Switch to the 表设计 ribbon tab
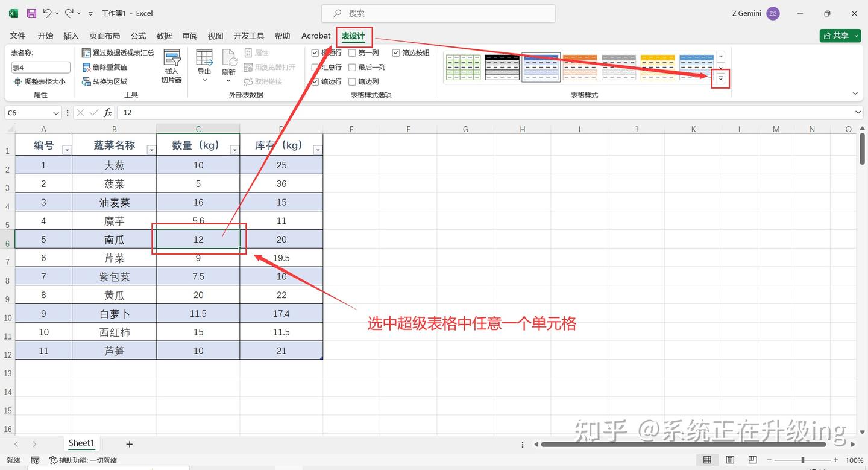 [x=353, y=36]
